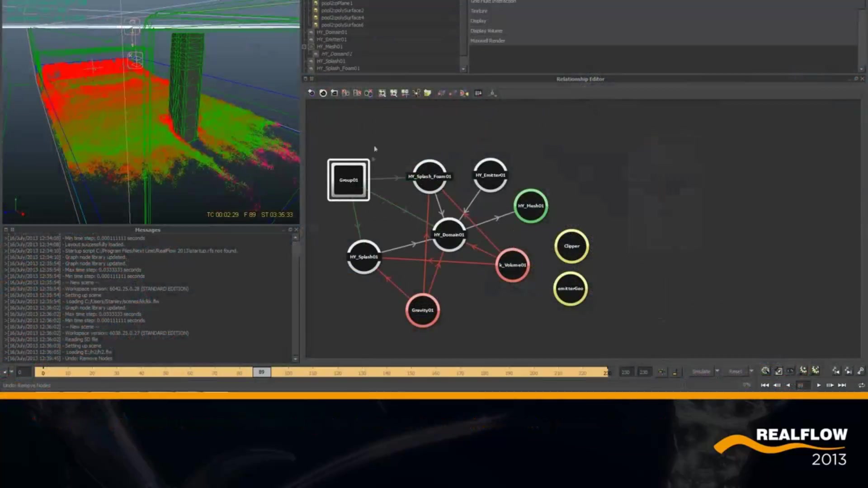Click the scene graph axis icon at toolbar end
Viewport: 868px width, 488px height.
[x=493, y=94]
